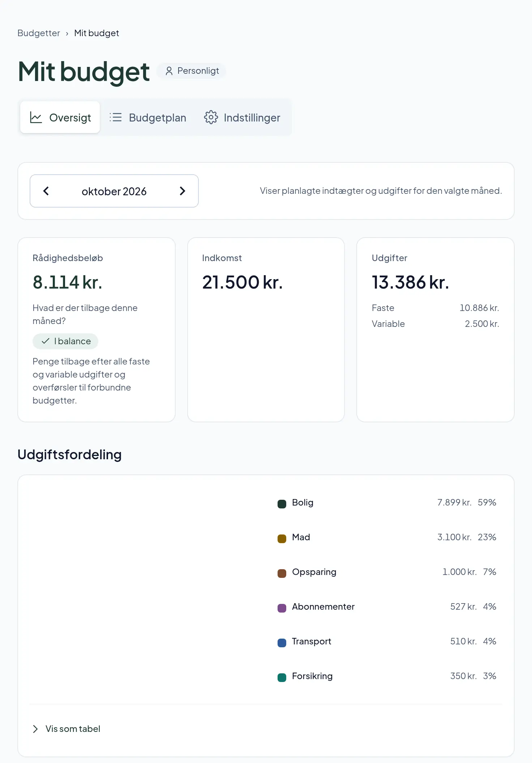Click the Personligt badge
This screenshot has width=532, height=763.
click(x=192, y=71)
